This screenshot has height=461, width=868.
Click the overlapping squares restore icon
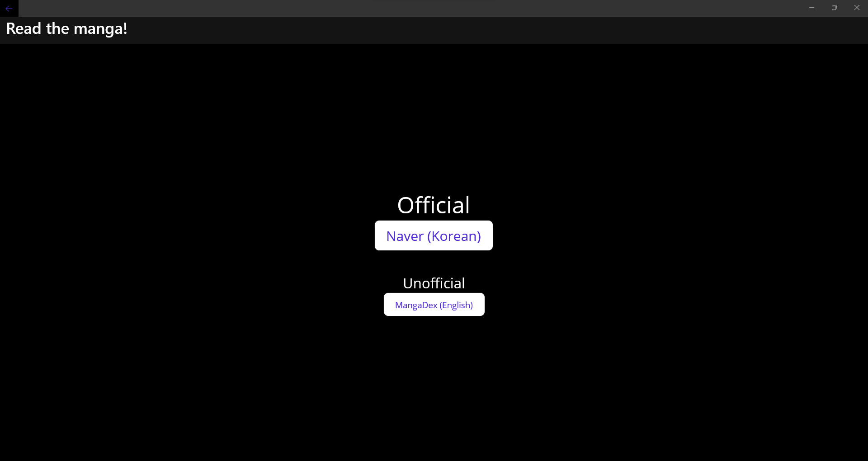tap(834, 8)
